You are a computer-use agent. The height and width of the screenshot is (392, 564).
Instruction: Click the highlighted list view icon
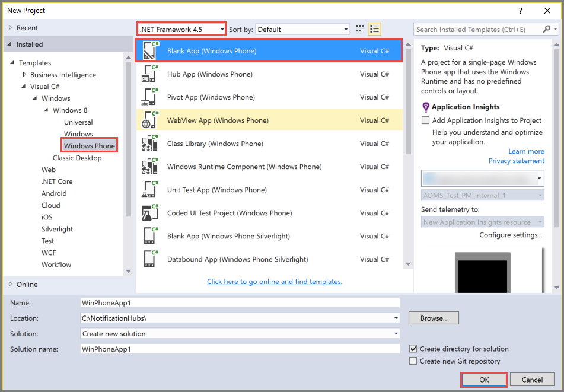click(x=374, y=28)
